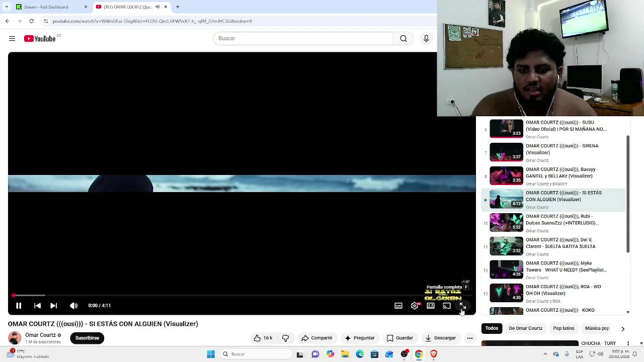644x362 pixels.
Task: Click the Descargar download button
Action: [441, 338]
